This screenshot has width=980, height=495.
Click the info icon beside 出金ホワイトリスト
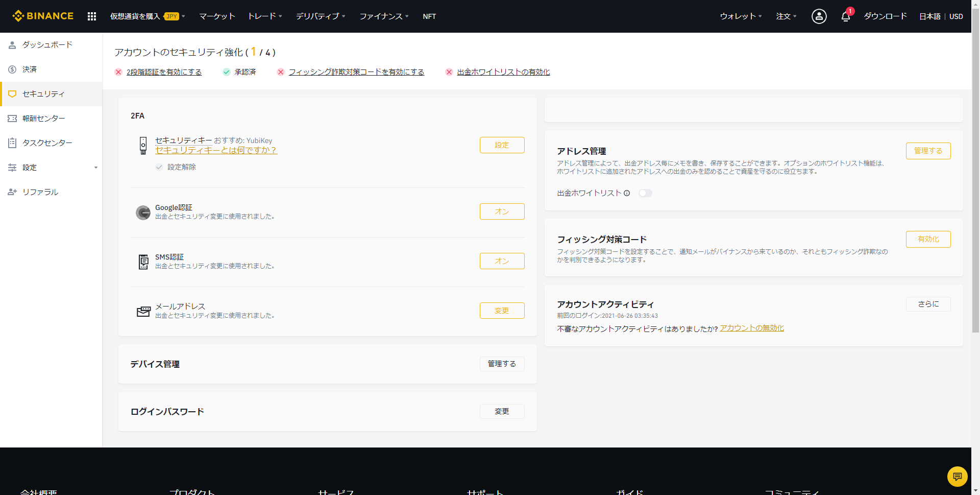tap(627, 193)
